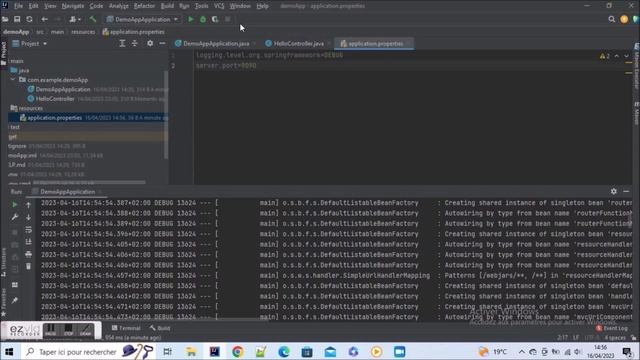Click the resources breadcrumb
This screenshot has height=360, width=640.
(83, 32)
